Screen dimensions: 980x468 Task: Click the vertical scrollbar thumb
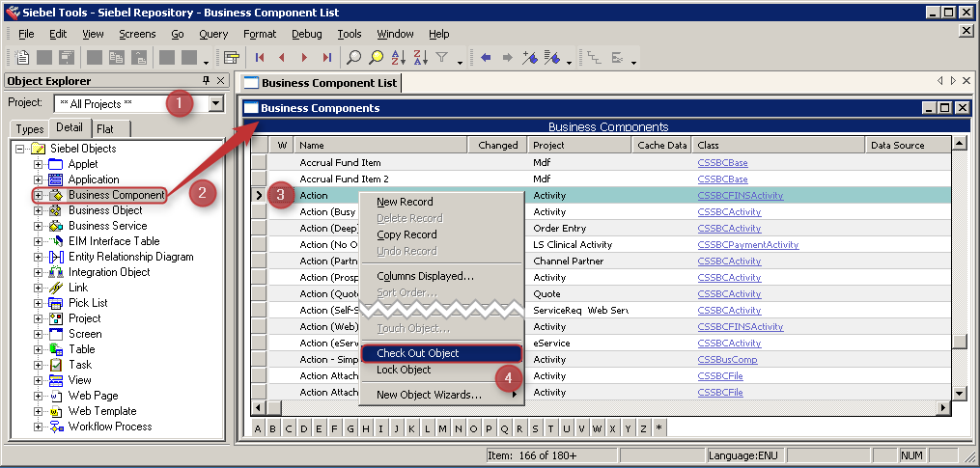pyautogui.click(x=960, y=343)
